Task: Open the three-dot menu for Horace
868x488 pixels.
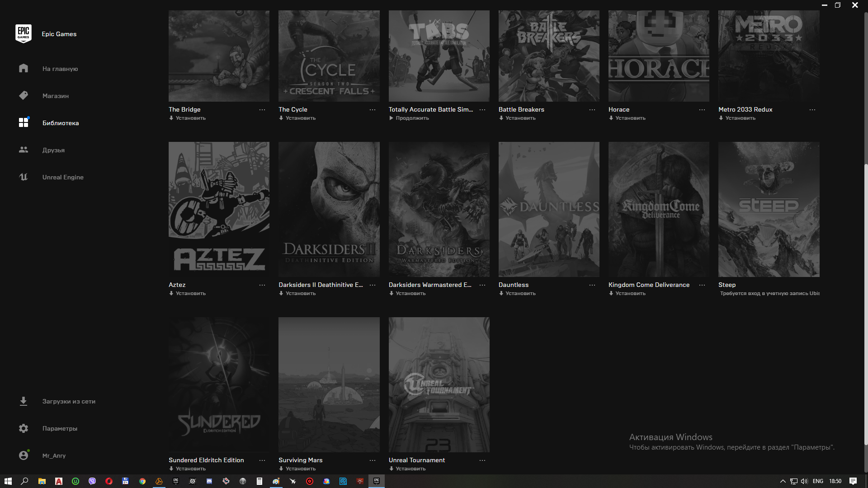Action: point(702,110)
